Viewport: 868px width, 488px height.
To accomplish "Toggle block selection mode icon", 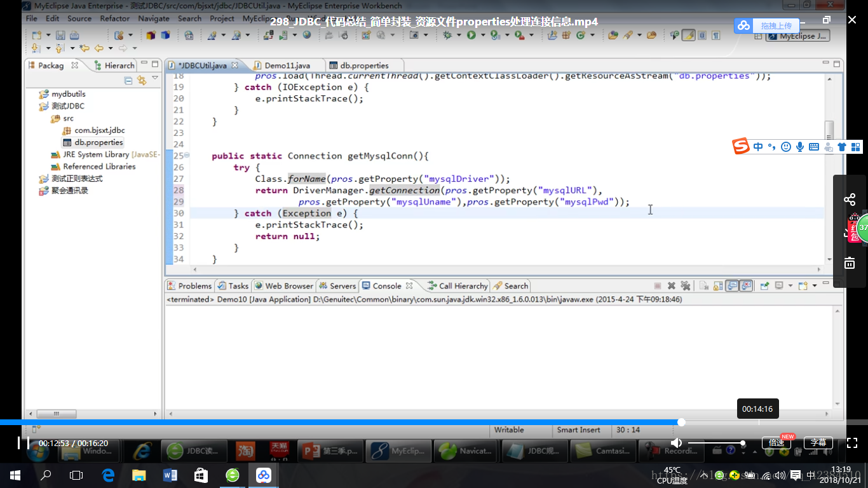I will click(x=702, y=36).
